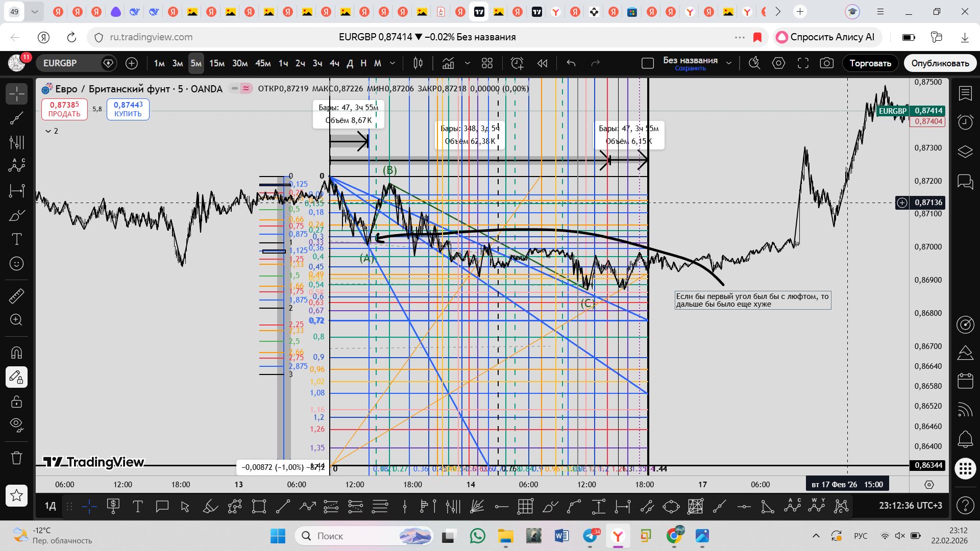The image size is (980, 551).
Task: Toggle lock all drawings icon
Action: click(x=16, y=402)
